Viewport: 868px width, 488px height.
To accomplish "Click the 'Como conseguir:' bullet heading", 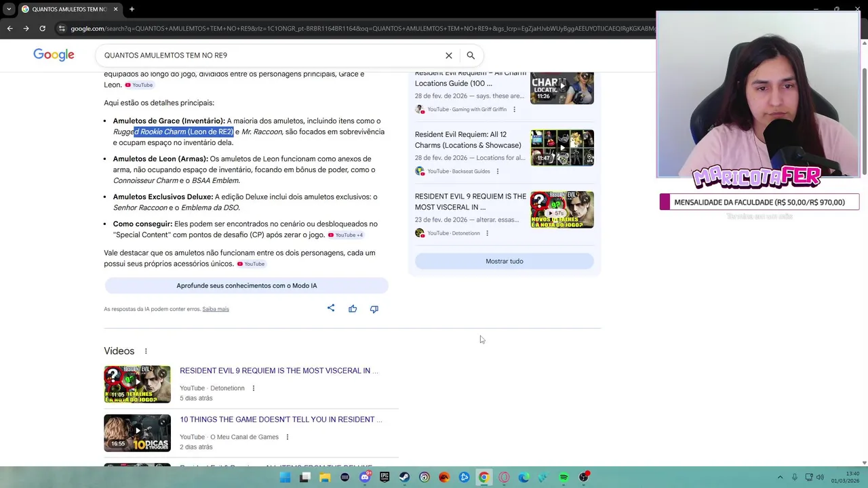I will click(x=143, y=224).
